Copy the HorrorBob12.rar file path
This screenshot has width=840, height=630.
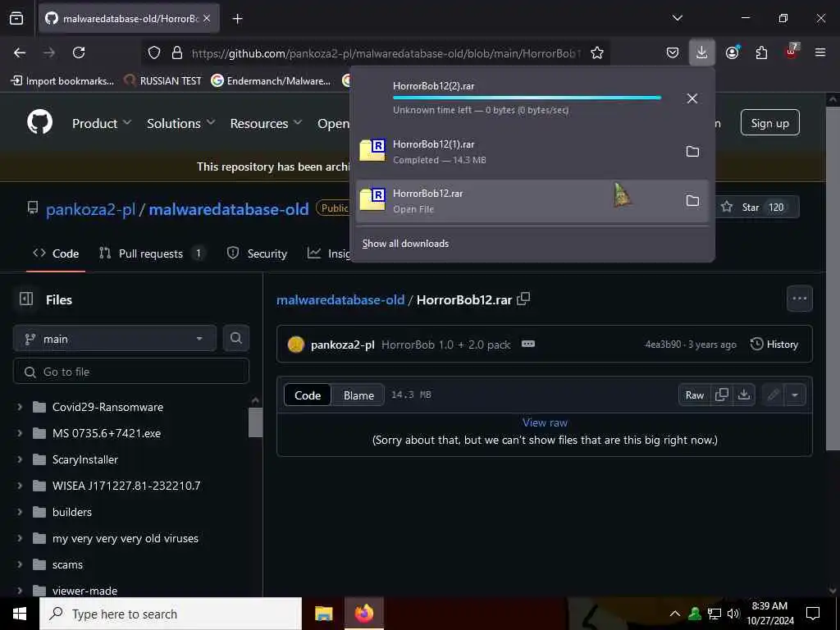coord(524,299)
